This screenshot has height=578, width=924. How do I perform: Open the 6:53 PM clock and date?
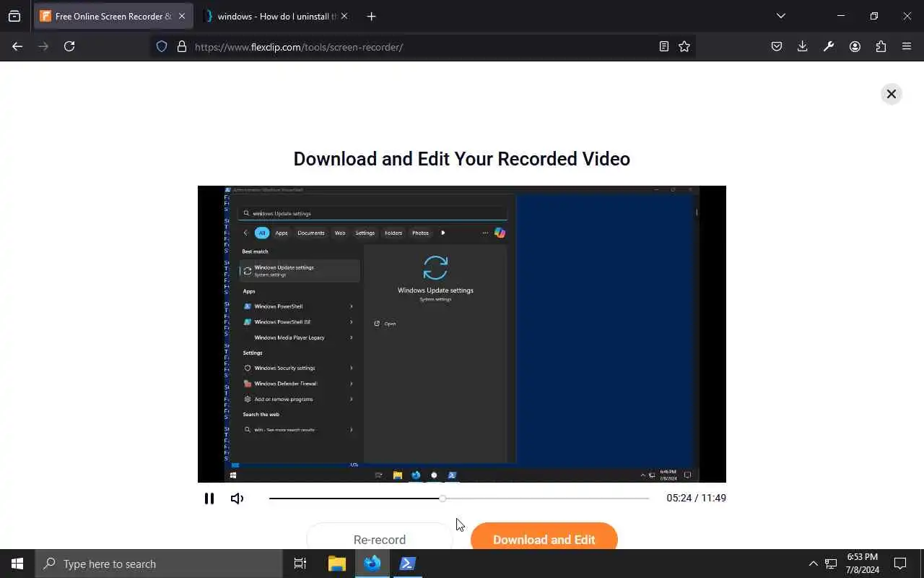click(862, 564)
